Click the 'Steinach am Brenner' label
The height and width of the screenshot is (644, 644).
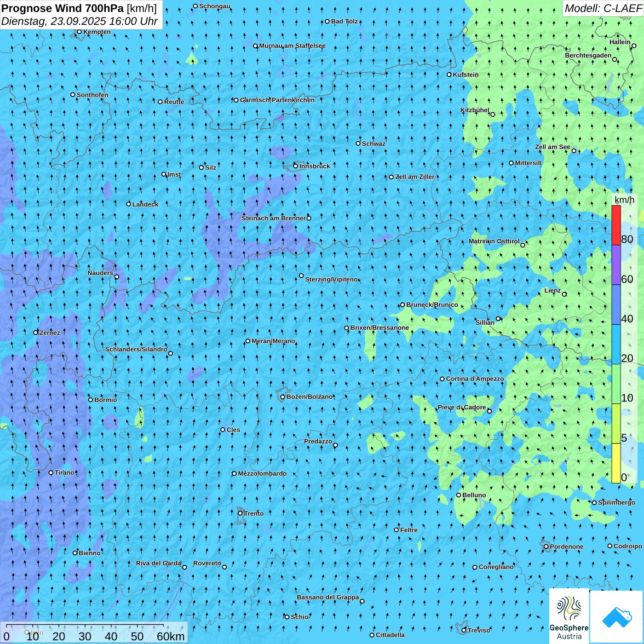click(274, 218)
